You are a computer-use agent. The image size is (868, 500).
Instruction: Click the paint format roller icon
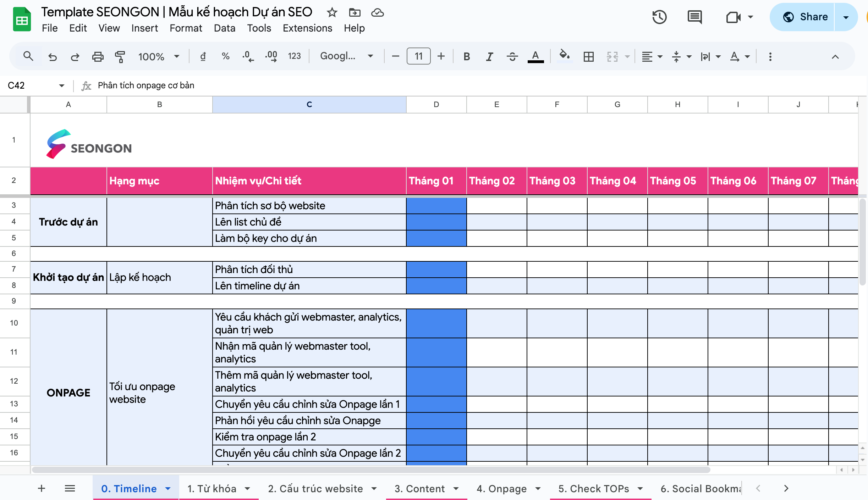(120, 56)
